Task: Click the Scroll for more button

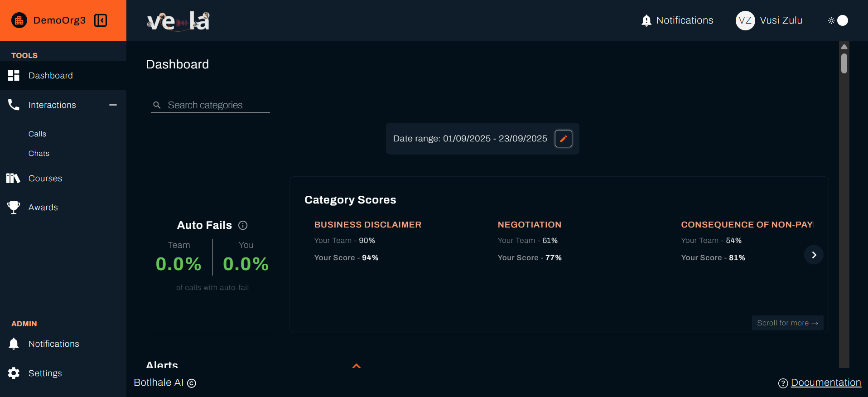Action: pyautogui.click(x=787, y=323)
